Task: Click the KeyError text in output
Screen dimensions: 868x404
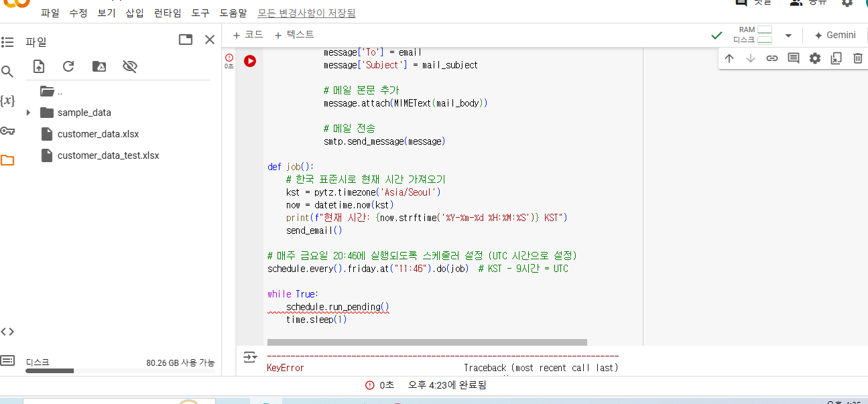Action: pyautogui.click(x=286, y=368)
